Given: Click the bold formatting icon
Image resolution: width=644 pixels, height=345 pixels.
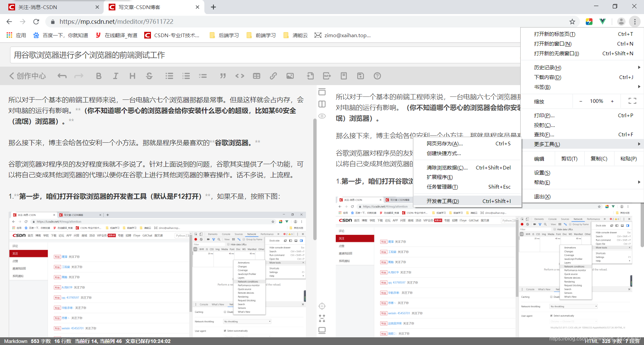Looking at the screenshot, I should click(x=99, y=76).
